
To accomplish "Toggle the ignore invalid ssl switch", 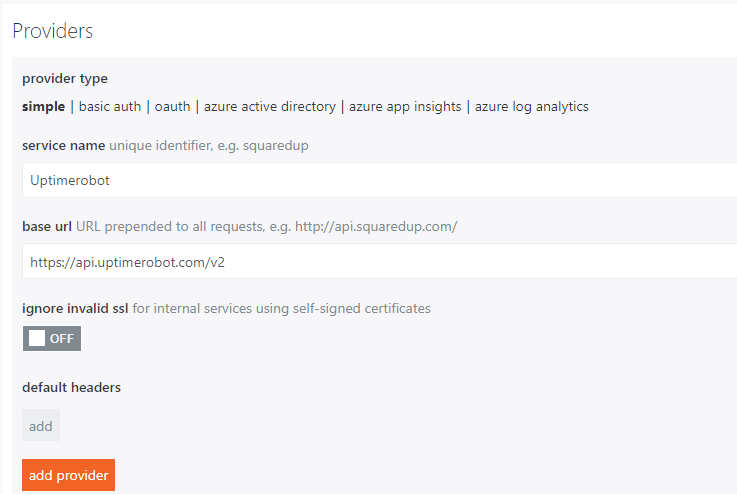I will pyautogui.click(x=52, y=338).
